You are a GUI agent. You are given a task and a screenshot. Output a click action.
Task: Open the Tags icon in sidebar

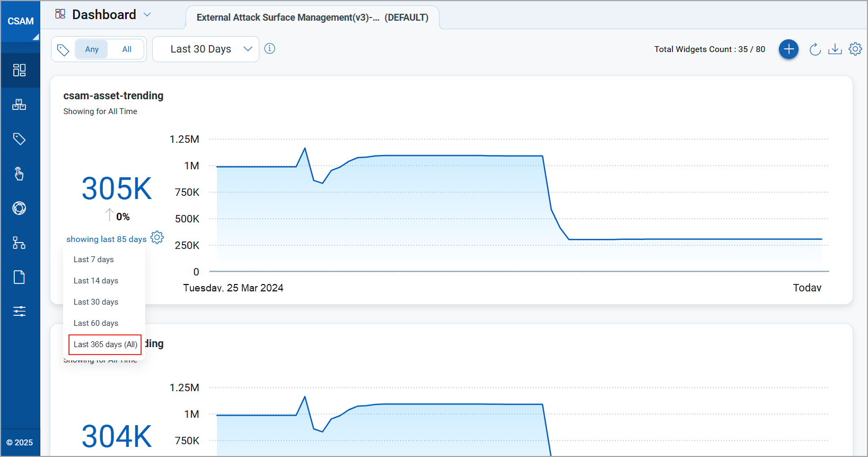pyautogui.click(x=20, y=139)
